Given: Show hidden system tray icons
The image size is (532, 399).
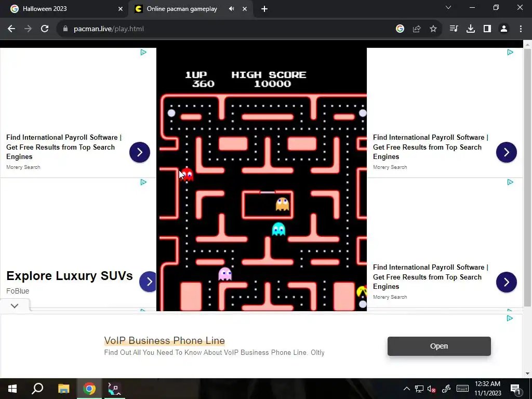Looking at the screenshot, I should [x=406, y=389].
